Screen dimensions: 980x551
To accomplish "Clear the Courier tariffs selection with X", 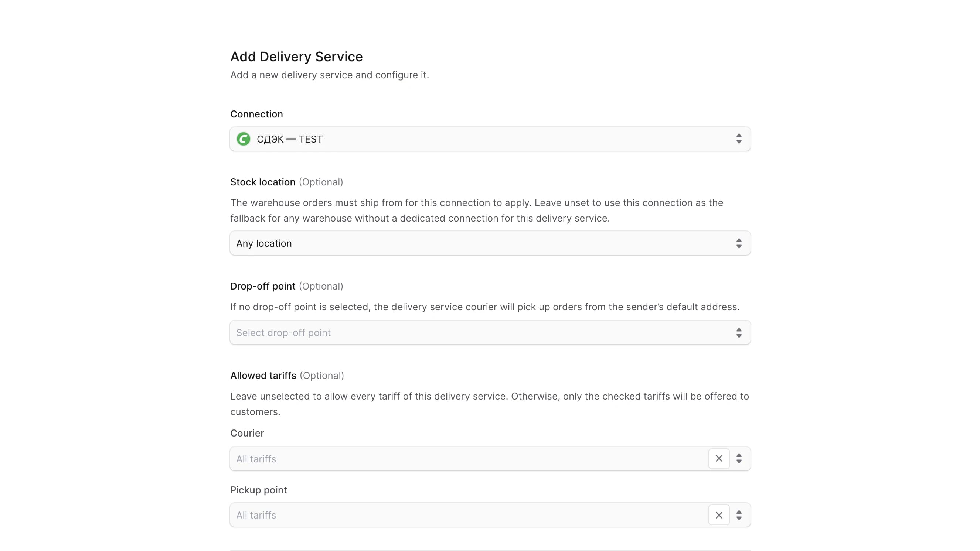I will coord(719,459).
